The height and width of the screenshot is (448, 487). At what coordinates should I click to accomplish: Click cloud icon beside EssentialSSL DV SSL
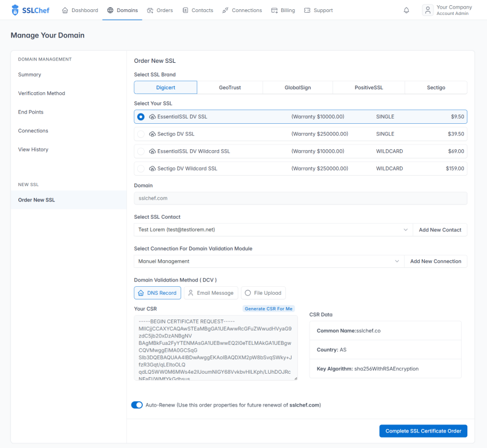pyautogui.click(x=152, y=117)
